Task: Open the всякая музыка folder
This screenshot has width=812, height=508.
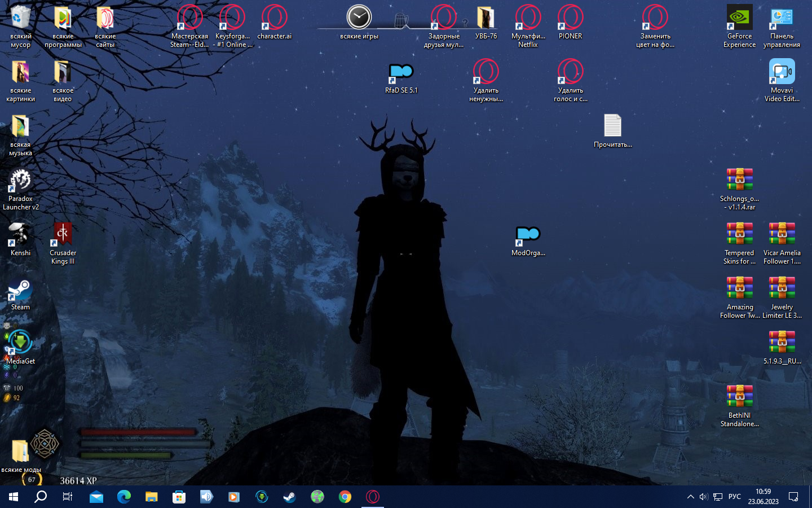Action: click(x=20, y=134)
